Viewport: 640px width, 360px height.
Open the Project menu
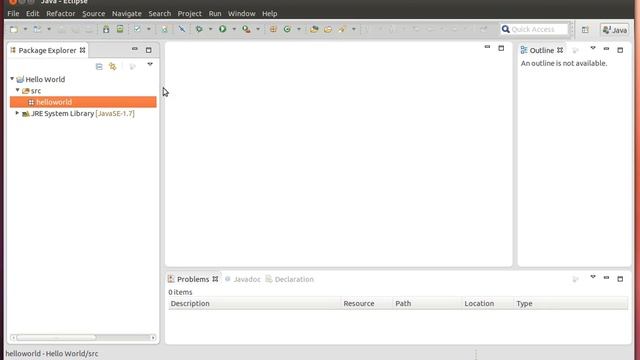click(189, 13)
